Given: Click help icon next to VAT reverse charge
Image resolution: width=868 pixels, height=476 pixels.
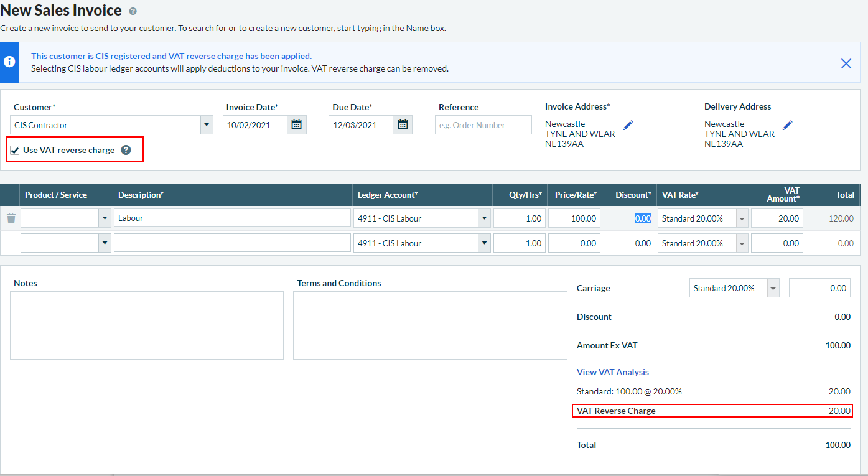Looking at the screenshot, I should coord(126,150).
